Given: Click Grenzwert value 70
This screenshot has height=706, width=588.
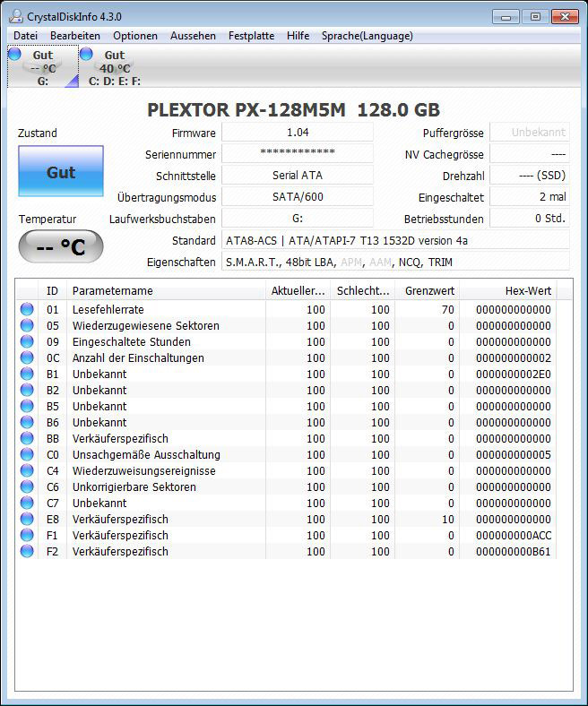Looking at the screenshot, I should 448,310.
